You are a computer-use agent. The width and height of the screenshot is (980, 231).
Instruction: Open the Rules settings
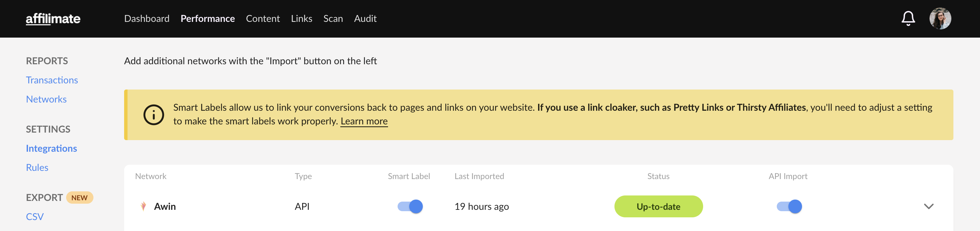click(x=37, y=167)
